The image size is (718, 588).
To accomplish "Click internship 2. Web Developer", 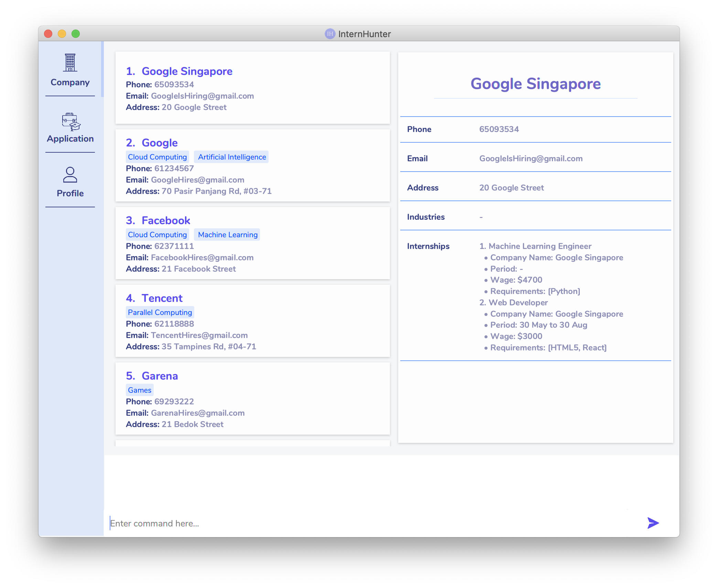I will click(x=513, y=303).
